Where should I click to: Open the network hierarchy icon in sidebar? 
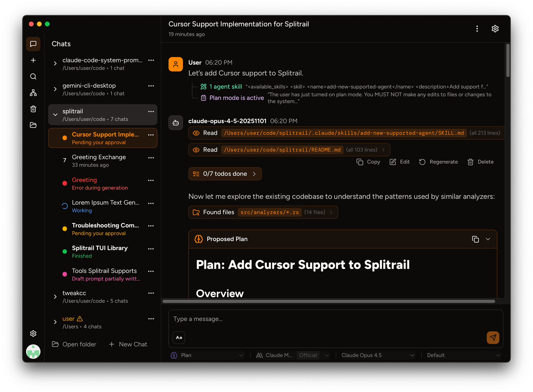[33, 93]
